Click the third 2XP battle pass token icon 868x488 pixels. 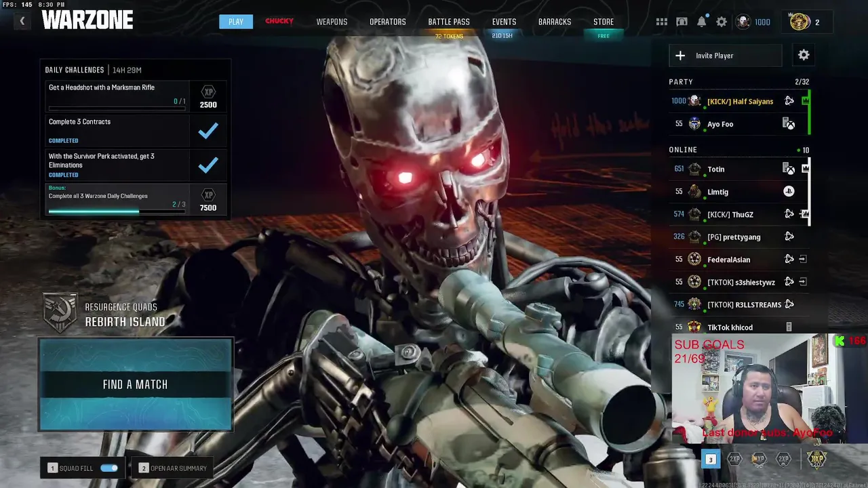click(783, 459)
